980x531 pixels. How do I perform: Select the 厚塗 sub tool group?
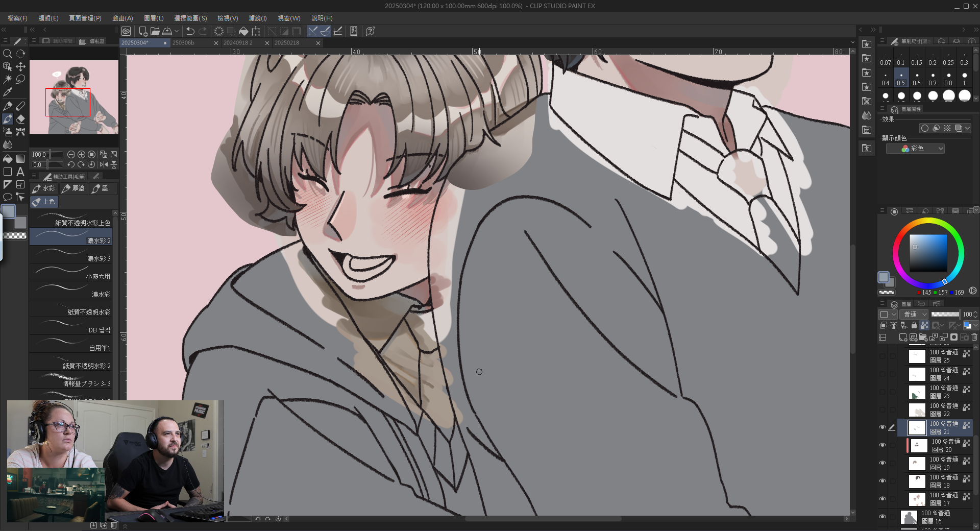click(x=73, y=188)
